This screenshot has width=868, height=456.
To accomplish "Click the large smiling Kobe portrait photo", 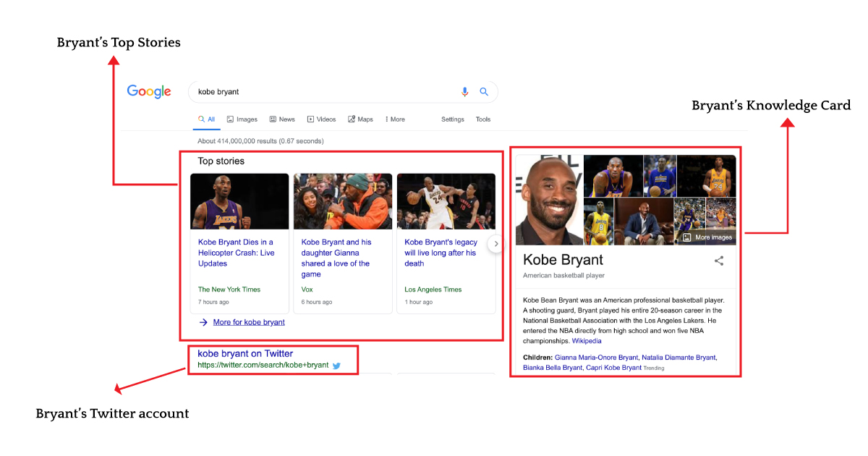I will (x=549, y=200).
